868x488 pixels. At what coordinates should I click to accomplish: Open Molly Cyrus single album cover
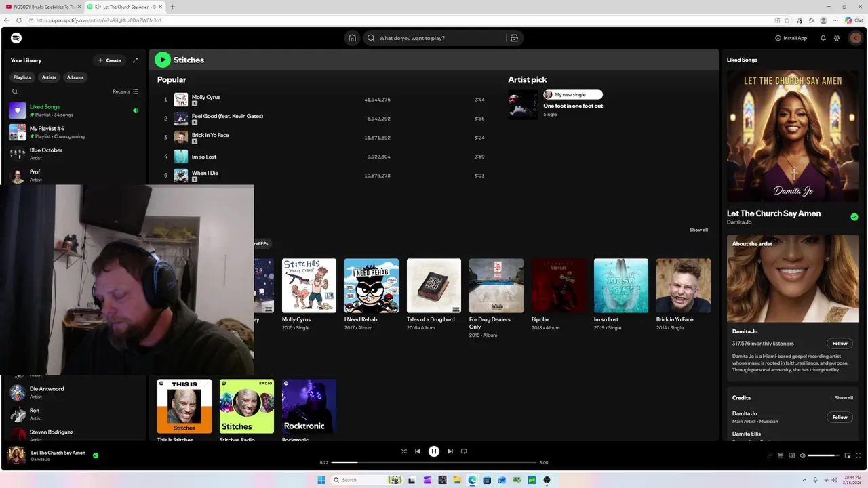(309, 285)
